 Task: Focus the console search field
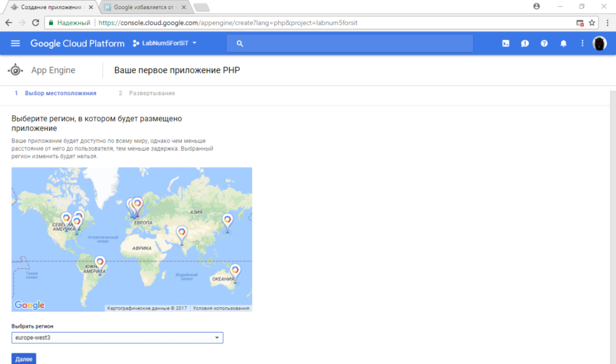click(x=350, y=44)
